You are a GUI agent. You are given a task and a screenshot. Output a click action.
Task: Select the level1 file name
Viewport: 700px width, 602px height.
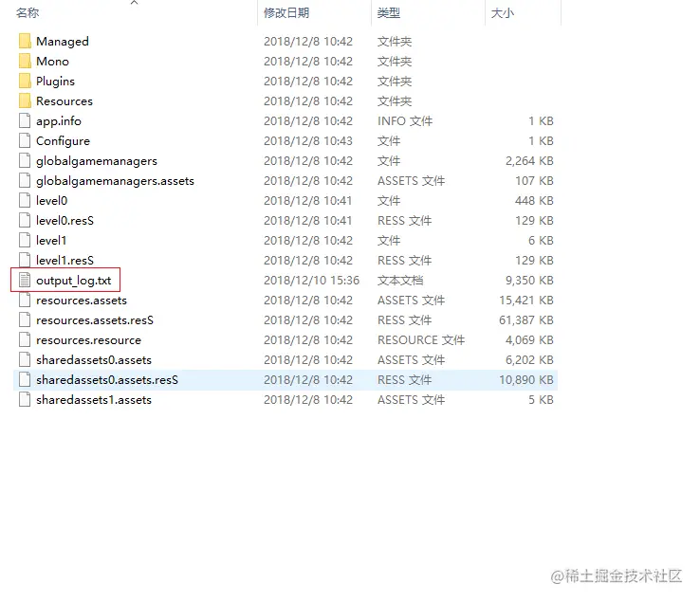[51, 241]
